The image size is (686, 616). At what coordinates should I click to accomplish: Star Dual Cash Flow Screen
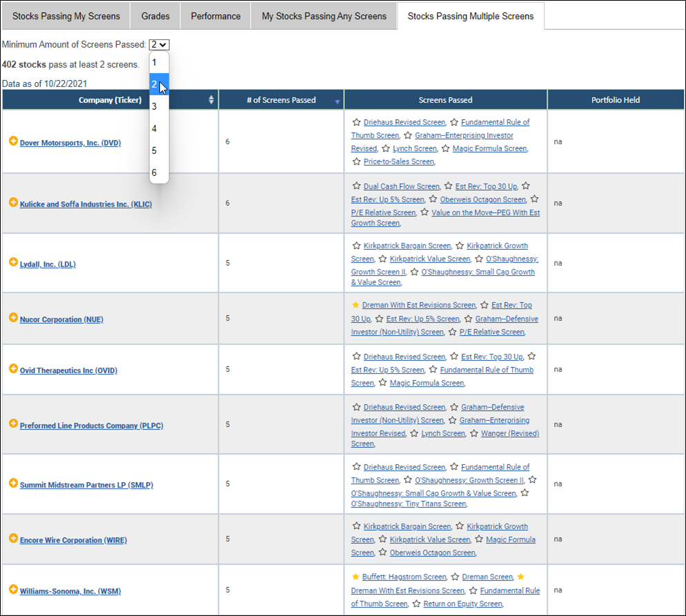pos(357,186)
